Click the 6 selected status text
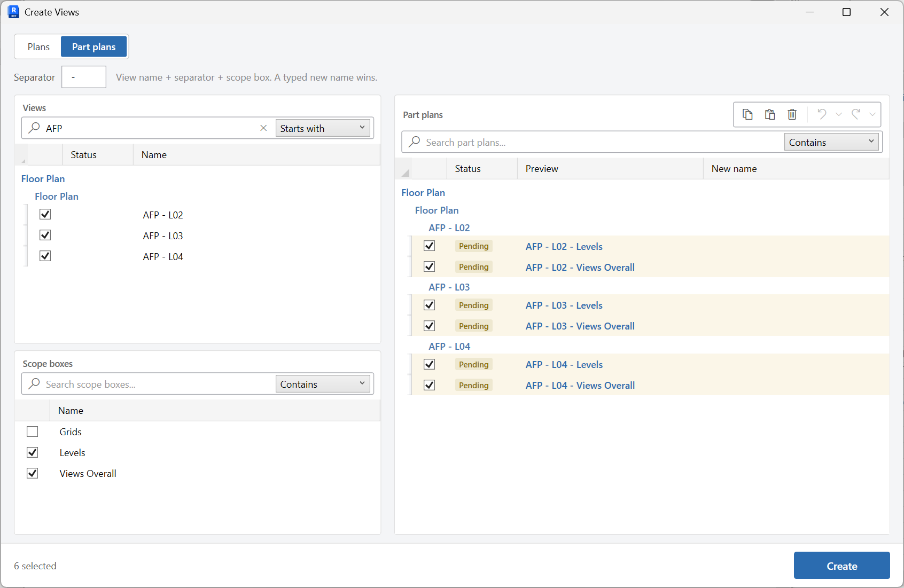This screenshot has width=904, height=588. click(x=35, y=566)
